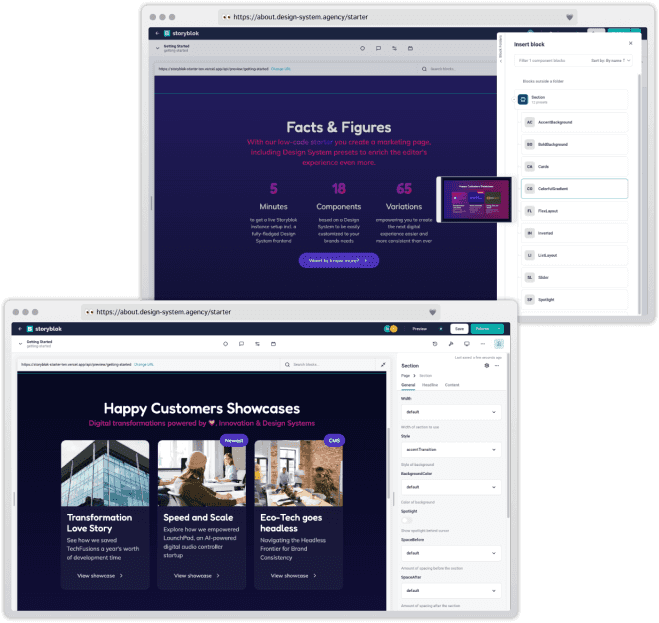Image resolution: width=659 pixels, height=623 pixels.
Task: Click Storyblok logo in front window
Action: tap(45, 329)
